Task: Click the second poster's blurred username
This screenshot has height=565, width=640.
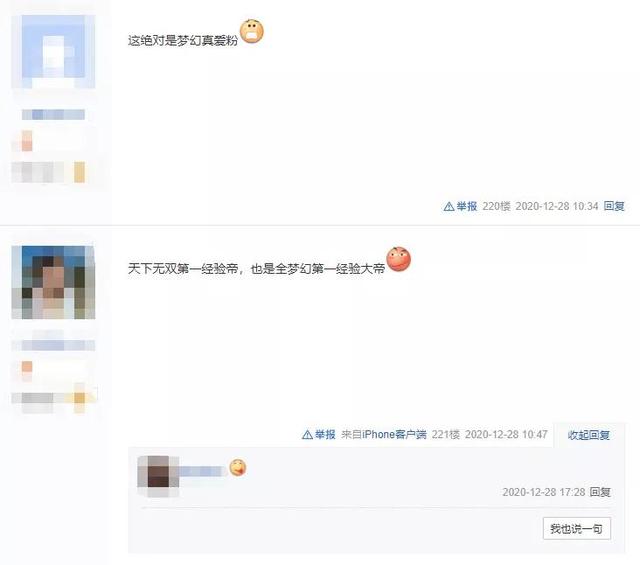Action: [x=53, y=345]
